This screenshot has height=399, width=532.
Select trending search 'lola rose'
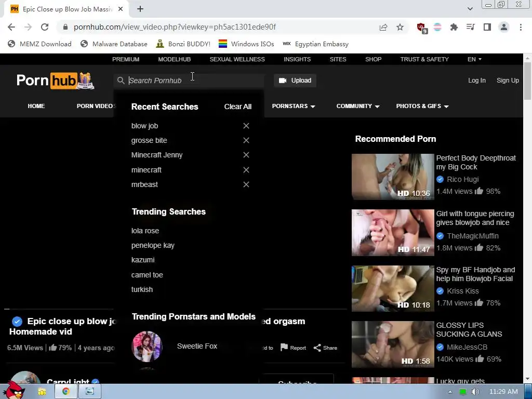(145, 231)
